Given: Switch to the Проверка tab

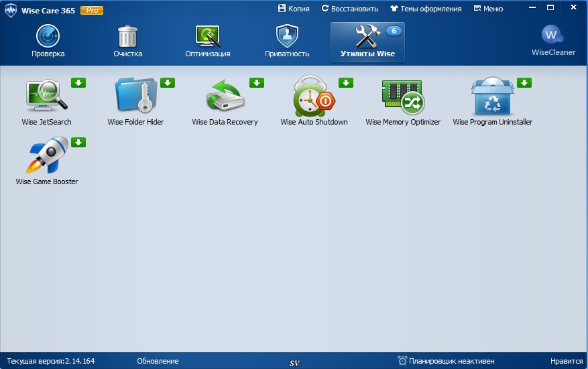Looking at the screenshot, I should [x=48, y=42].
